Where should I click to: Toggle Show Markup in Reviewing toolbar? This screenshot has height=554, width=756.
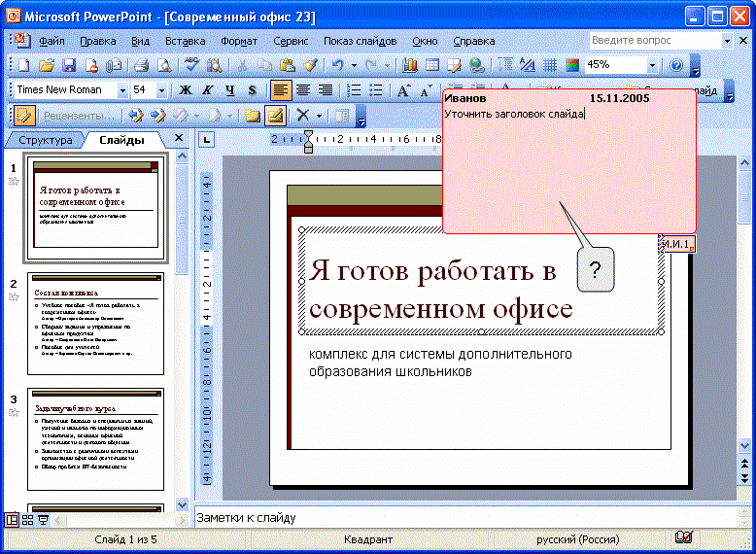(24, 116)
